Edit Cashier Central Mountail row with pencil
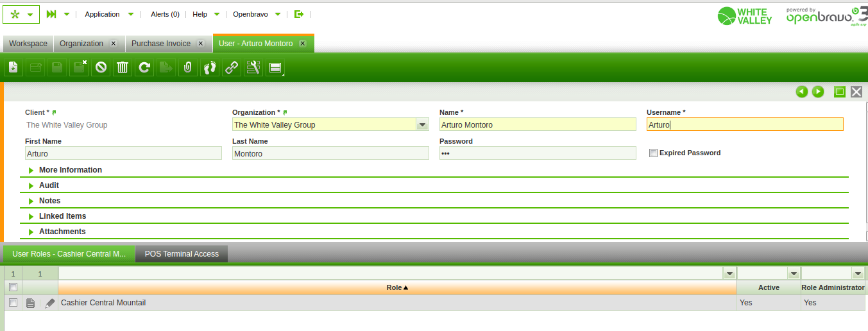Viewport: 868px width, 331px height. point(49,303)
